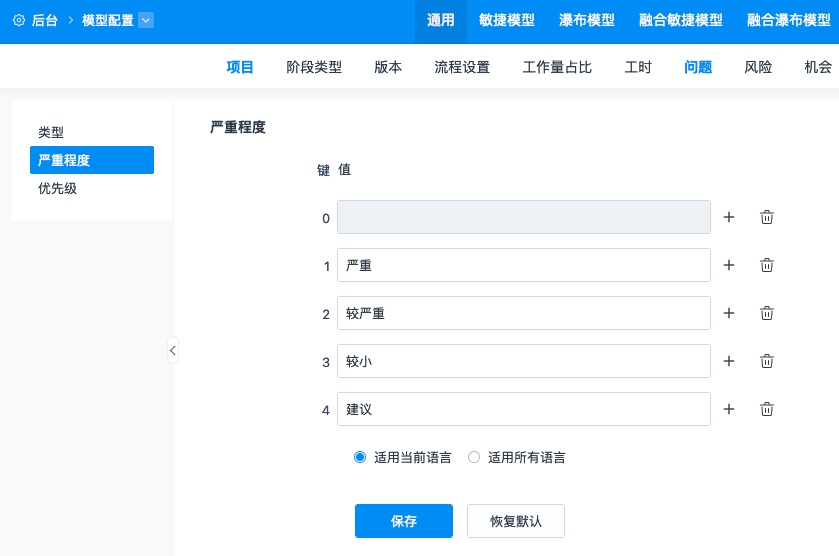The width and height of the screenshot is (839, 556).
Task: Select 优先级 in the left sidebar
Action: tap(57, 188)
